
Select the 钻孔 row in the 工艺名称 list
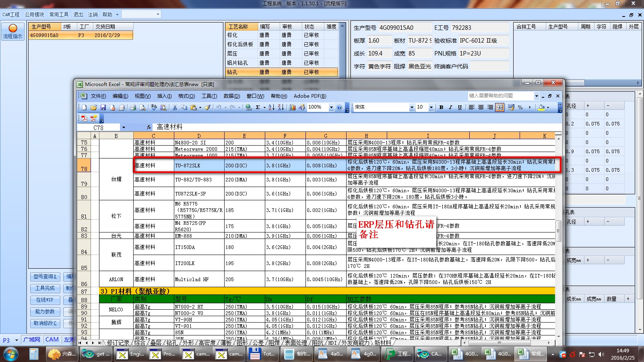tap(281, 72)
